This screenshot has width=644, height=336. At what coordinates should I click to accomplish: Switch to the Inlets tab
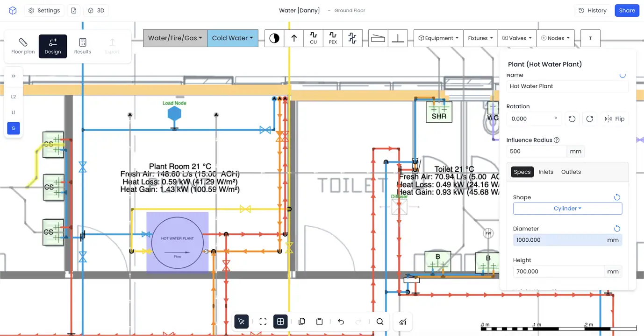tap(546, 172)
